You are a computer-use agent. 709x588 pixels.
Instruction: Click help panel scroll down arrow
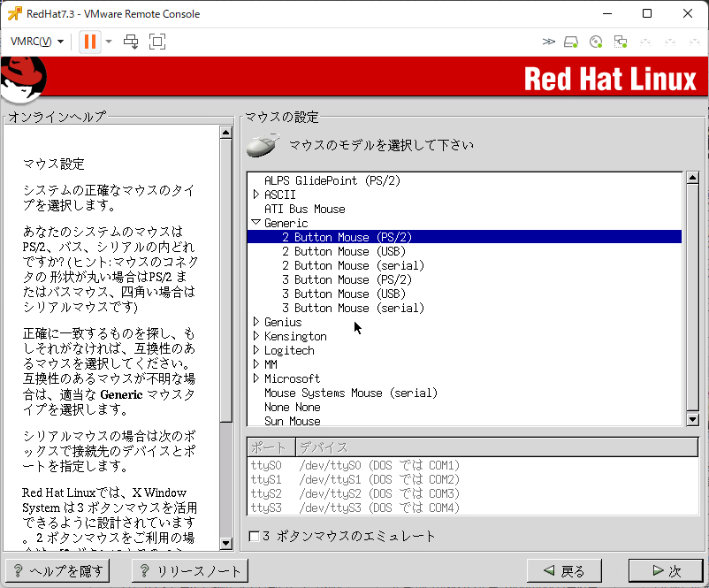click(x=225, y=543)
